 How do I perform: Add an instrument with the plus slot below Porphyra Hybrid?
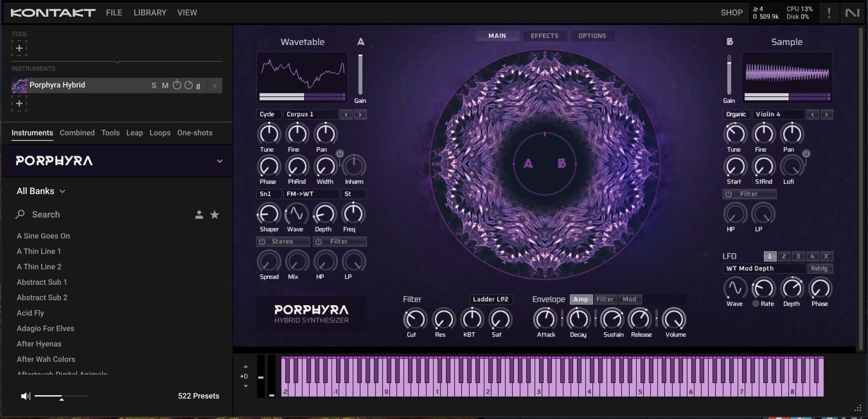(x=19, y=103)
